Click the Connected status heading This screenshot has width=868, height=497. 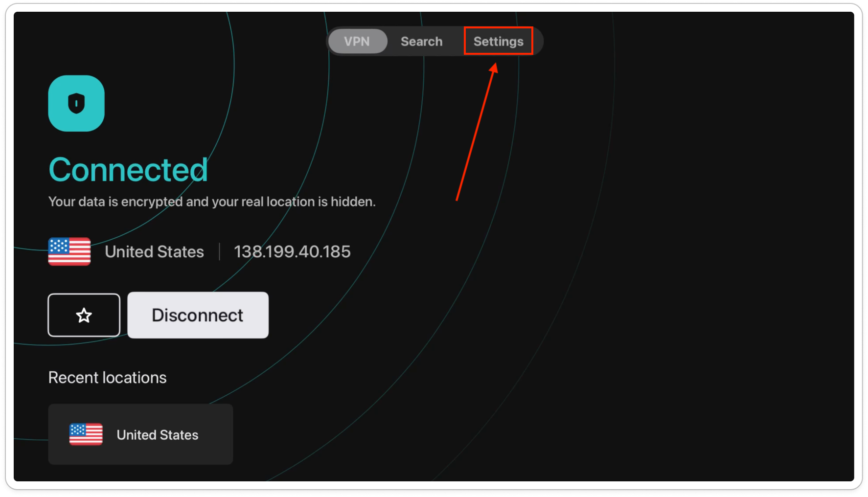pyautogui.click(x=128, y=170)
